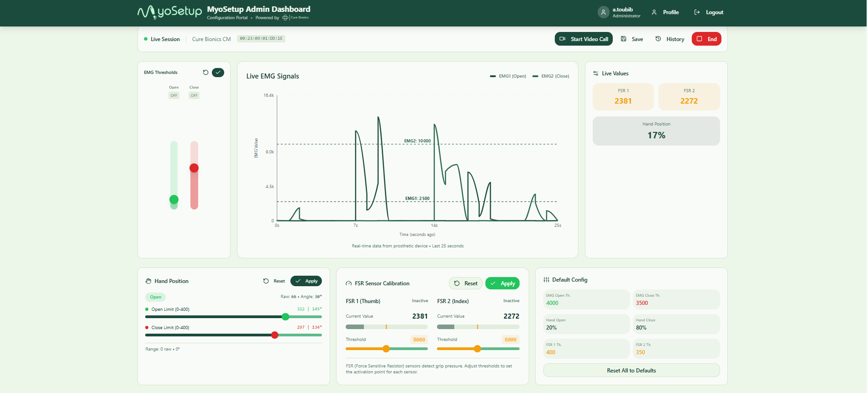
Task: Click the MyoSetup logo
Action: (x=169, y=12)
